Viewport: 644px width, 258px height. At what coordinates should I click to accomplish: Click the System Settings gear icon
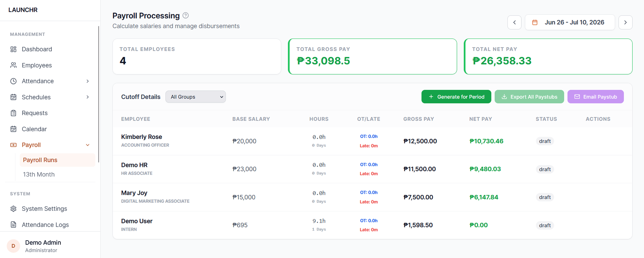(x=13, y=209)
